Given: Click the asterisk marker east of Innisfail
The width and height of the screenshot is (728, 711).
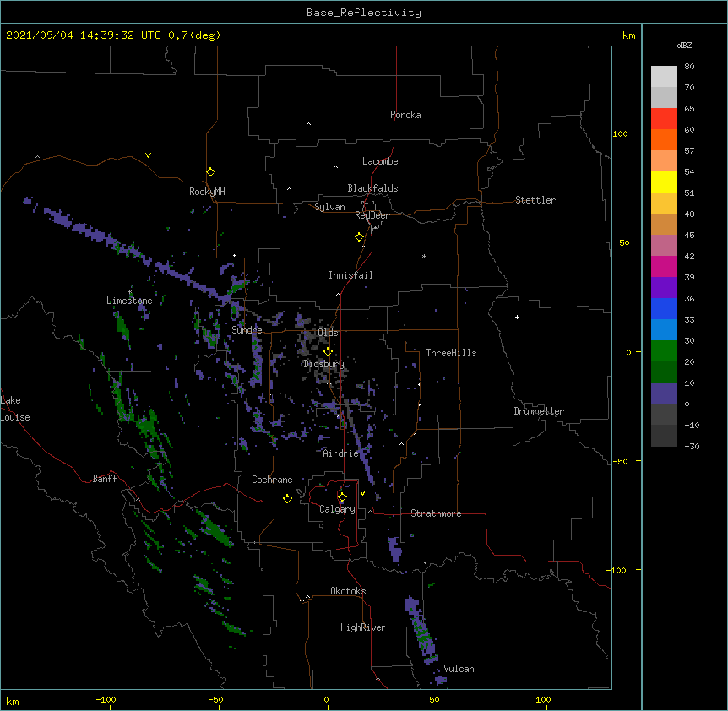Looking at the screenshot, I should tap(424, 256).
